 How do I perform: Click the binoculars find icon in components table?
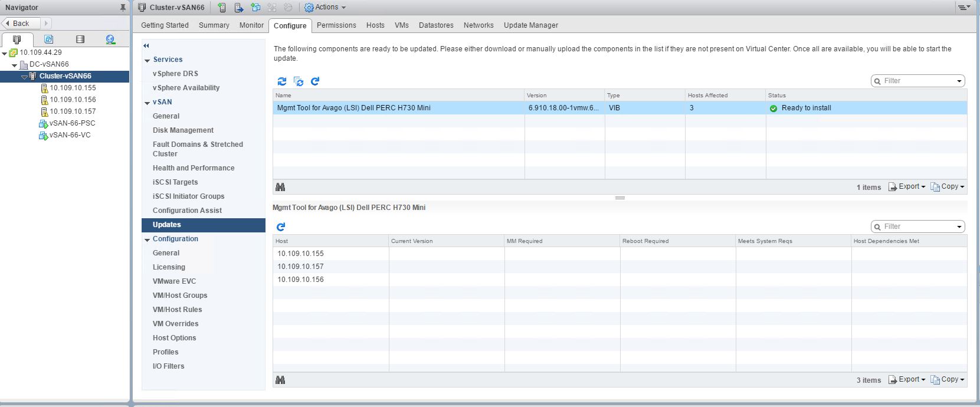point(280,187)
